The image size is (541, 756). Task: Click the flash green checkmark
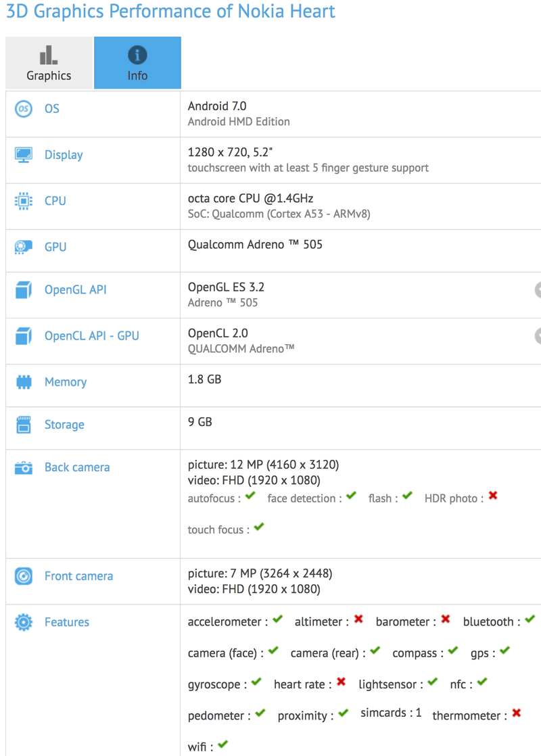coord(407,496)
